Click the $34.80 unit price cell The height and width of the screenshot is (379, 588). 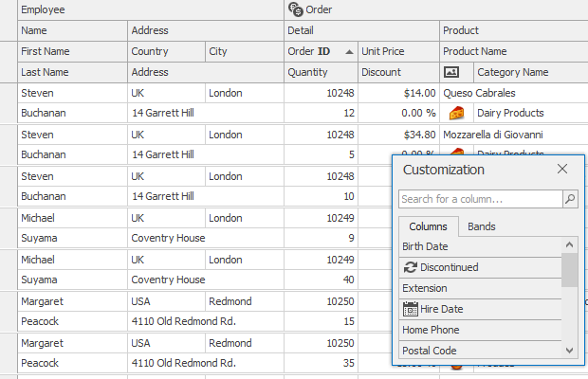[398, 135]
